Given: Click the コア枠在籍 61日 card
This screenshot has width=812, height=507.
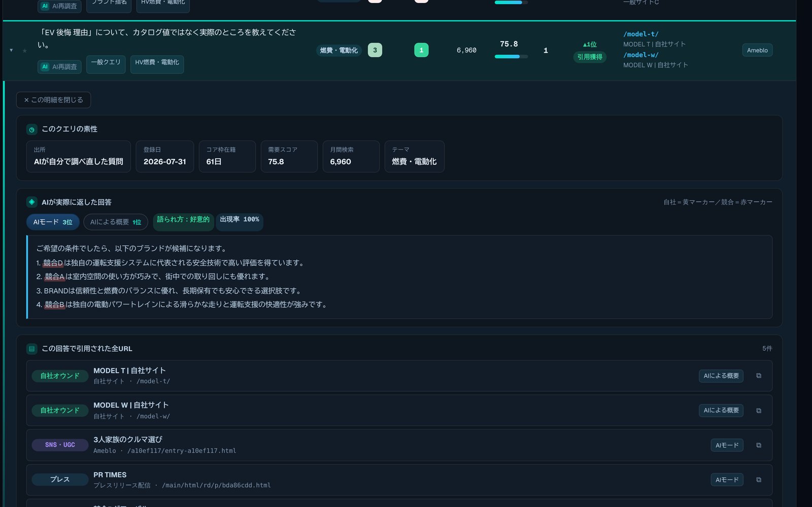Looking at the screenshot, I should pos(227,156).
